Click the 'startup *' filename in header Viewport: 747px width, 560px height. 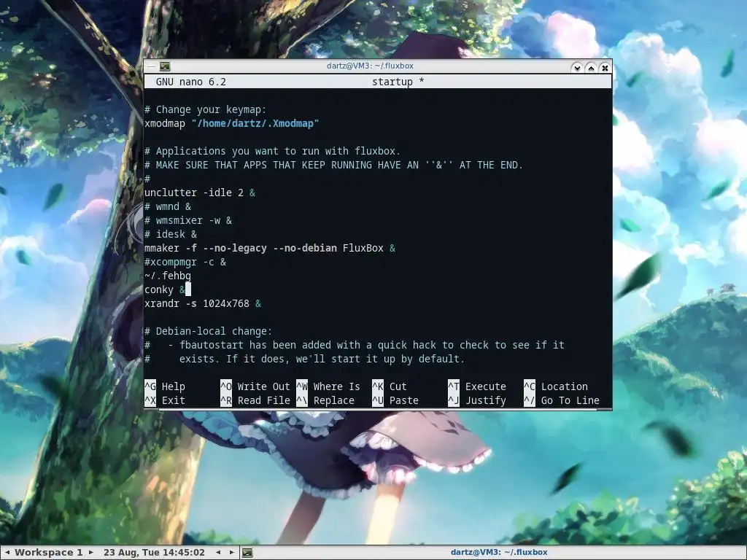[398, 82]
